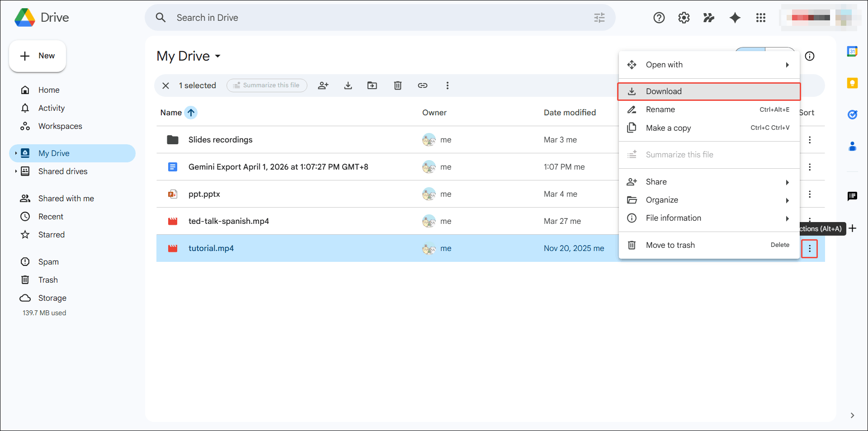Image resolution: width=868 pixels, height=431 pixels.
Task: Select Download from the context menu
Action: (663, 91)
